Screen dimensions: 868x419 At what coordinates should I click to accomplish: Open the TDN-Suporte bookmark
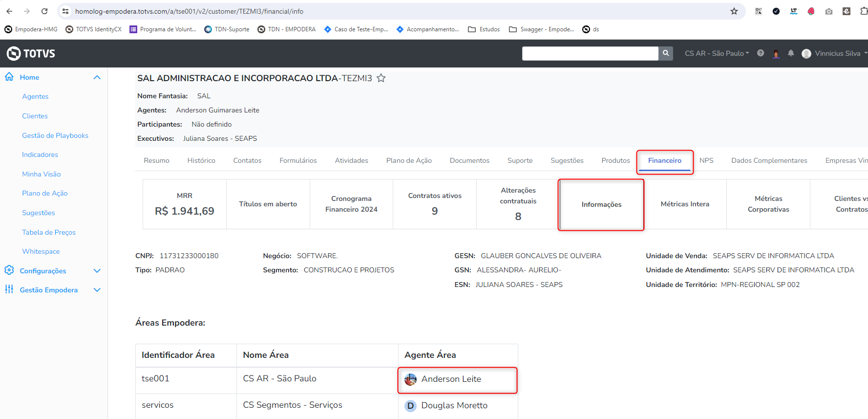coord(227,29)
